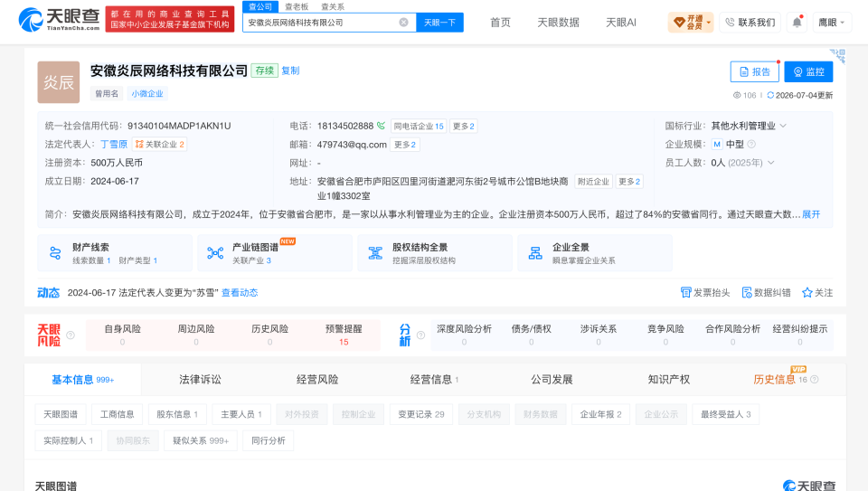Click the green phone verification icon
The image size is (868, 491).
point(381,126)
